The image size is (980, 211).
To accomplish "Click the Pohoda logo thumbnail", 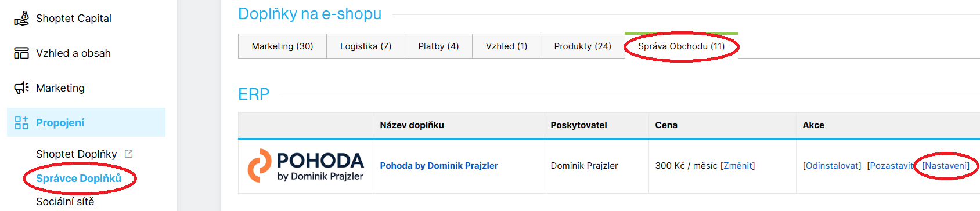I will 306,166.
